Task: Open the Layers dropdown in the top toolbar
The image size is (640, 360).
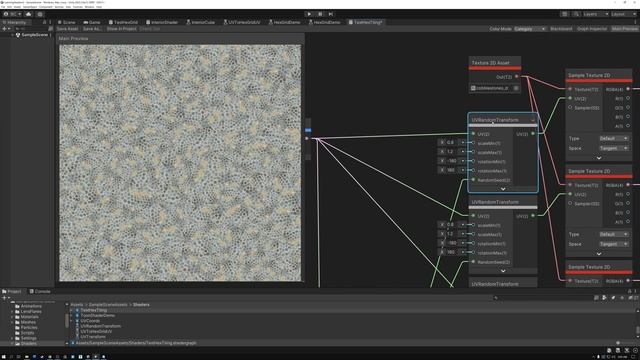Action: pyautogui.click(x=596, y=14)
